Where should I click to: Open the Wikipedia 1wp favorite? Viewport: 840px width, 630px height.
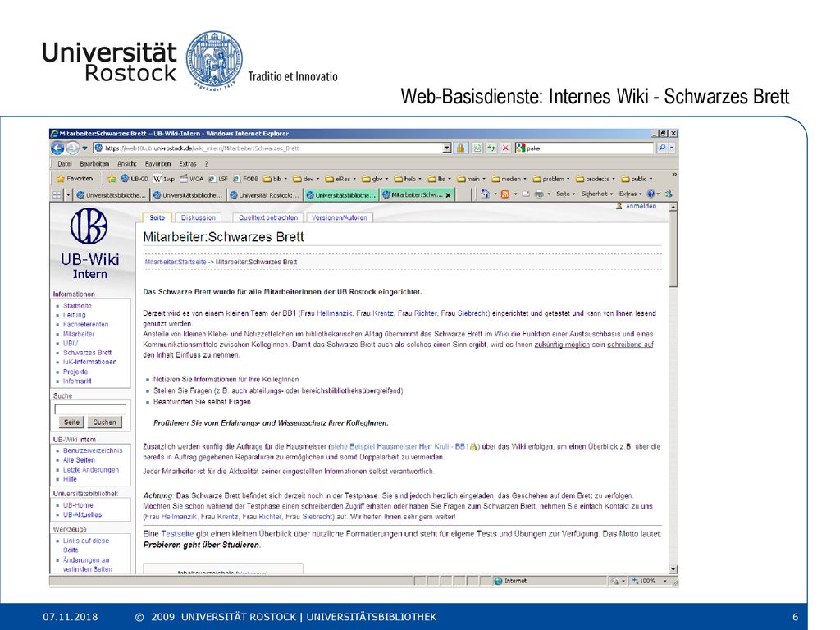(164, 179)
